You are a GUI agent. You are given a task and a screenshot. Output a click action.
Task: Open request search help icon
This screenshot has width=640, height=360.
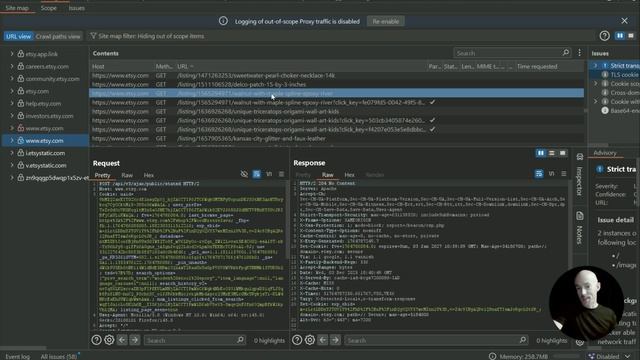pyautogui.click(x=96, y=340)
